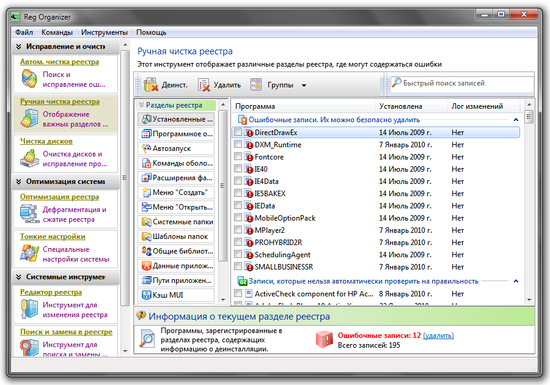
Task: Open the Файл menu
Action: point(24,32)
